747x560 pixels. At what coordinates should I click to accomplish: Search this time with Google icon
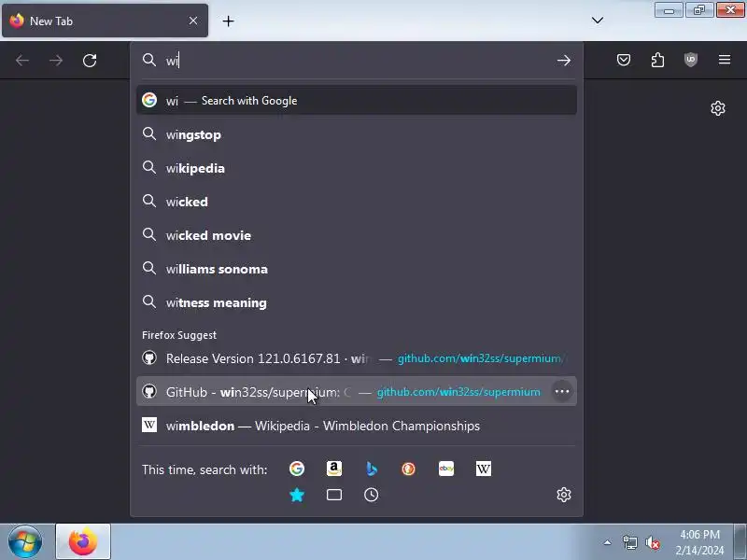tap(297, 469)
